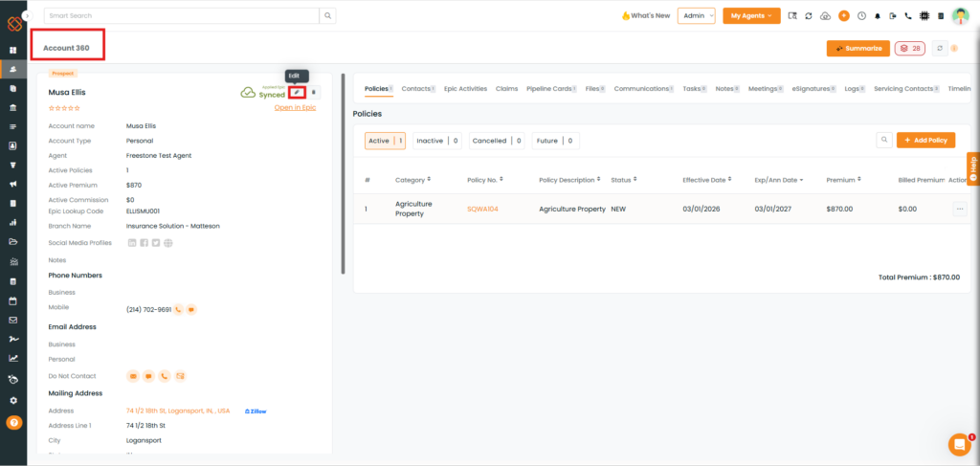The height and width of the screenshot is (466, 980).
Task: Click into the Smart Search field
Action: tap(180, 16)
